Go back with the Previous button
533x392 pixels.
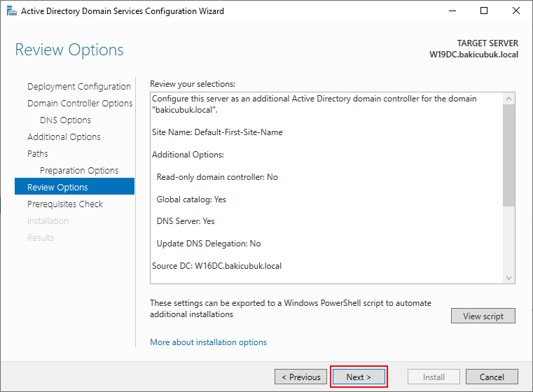301,377
